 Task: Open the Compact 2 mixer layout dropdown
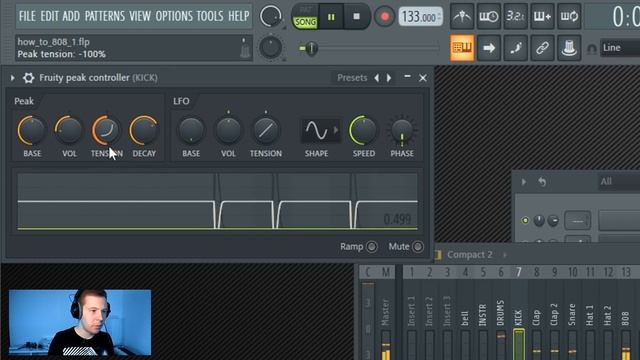(x=470, y=255)
